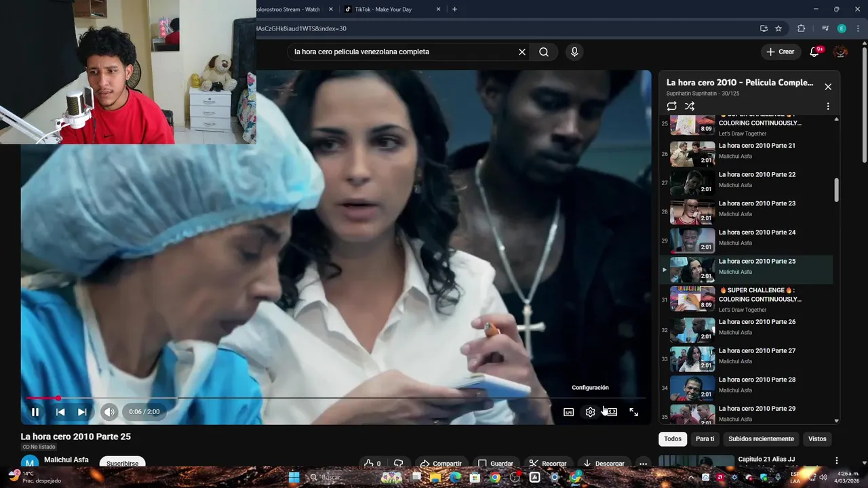Play La hora cero 2010 Parte 21
The width and height of the screenshot is (868, 488).
(x=746, y=154)
